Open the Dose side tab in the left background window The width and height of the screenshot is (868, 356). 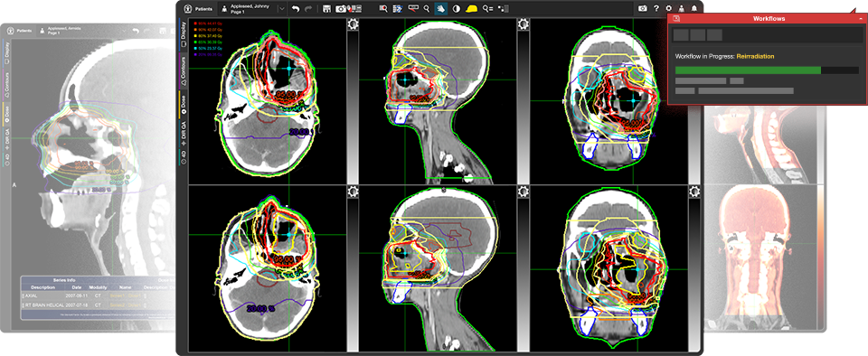pos(6,113)
